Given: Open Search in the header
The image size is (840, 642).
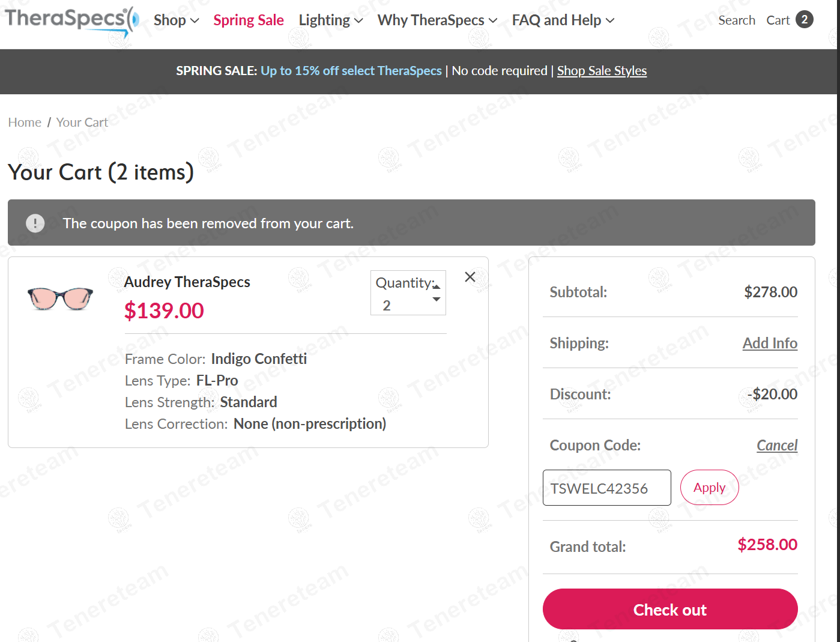Looking at the screenshot, I should click(737, 20).
